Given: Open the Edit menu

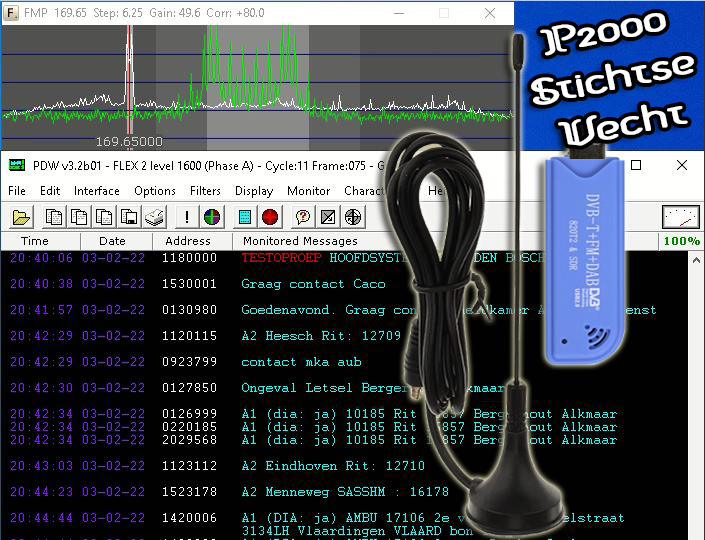Looking at the screenshot, I should (50, 191).
